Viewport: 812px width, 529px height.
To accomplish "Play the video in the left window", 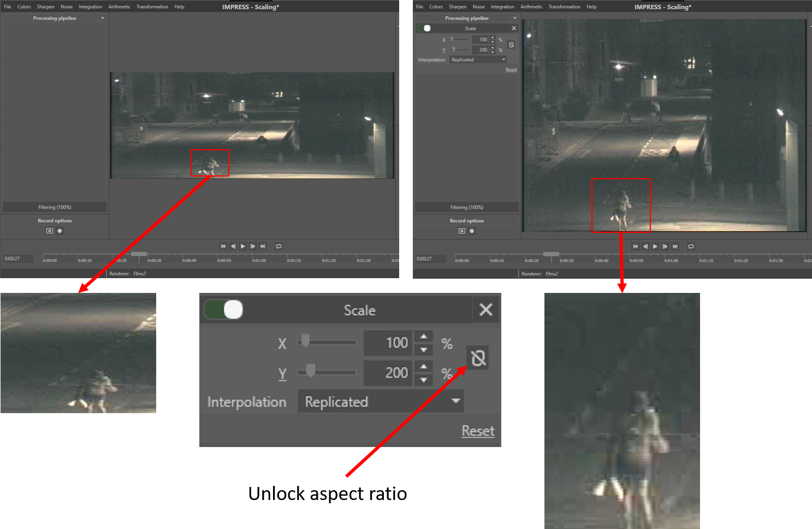I will (x=243, y=246).
